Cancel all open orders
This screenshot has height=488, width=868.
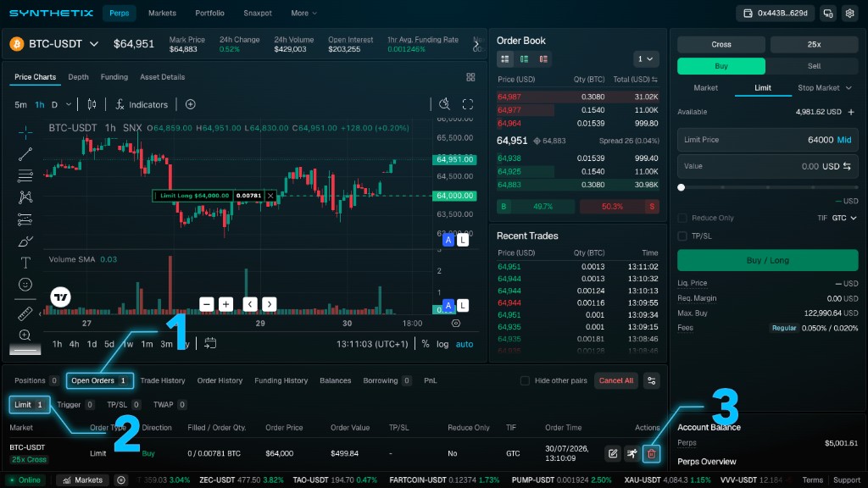click(x=615, y=380)
